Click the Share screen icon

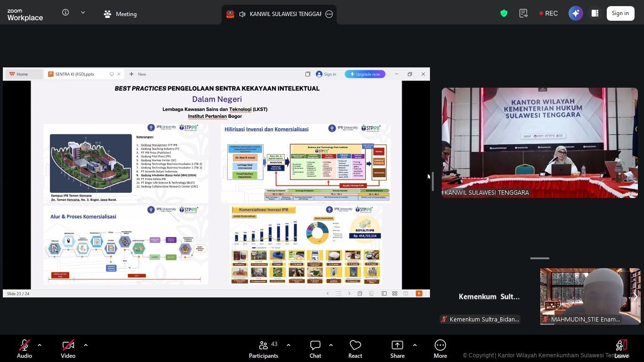[397, 349]
